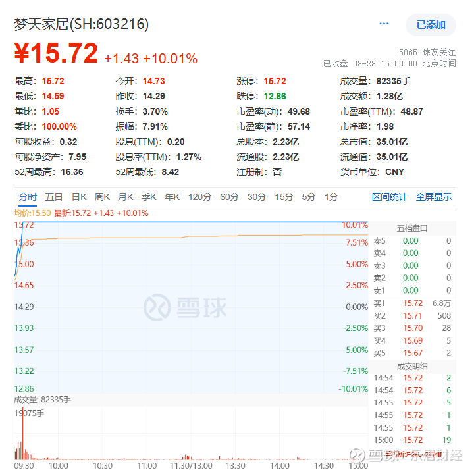Screen dimensions: 476x470
Task: Click the 总市值 value 35.01亿
Action: pyautogui.click(x=392, y=142)
